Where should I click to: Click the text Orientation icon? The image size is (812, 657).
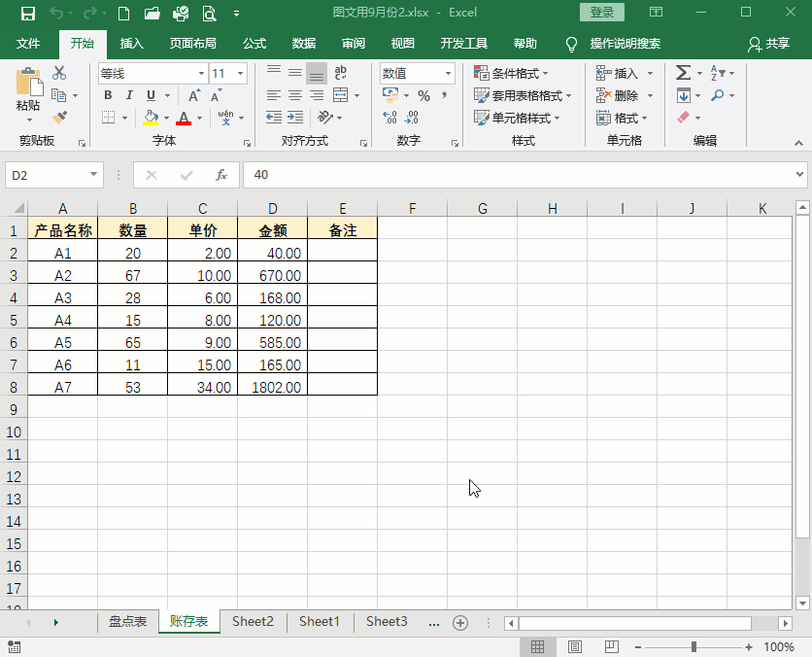(325, 118)
